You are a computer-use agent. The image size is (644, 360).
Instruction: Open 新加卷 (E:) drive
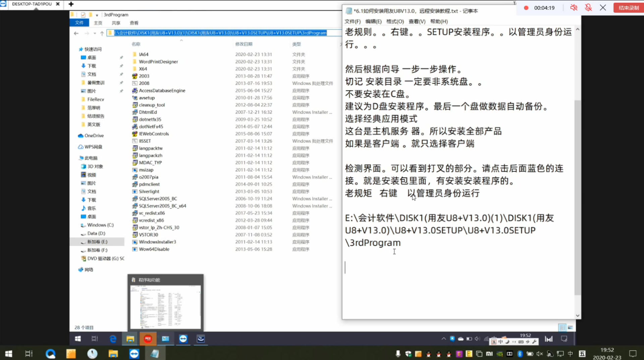[x=97, y=242]
